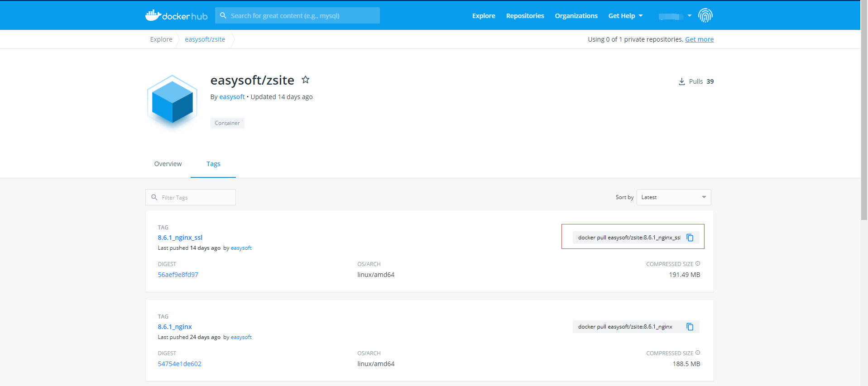868x386 pixels.
Task: Copy the 8.6.1_nginx docker pull command
Action: coord(690,327)
